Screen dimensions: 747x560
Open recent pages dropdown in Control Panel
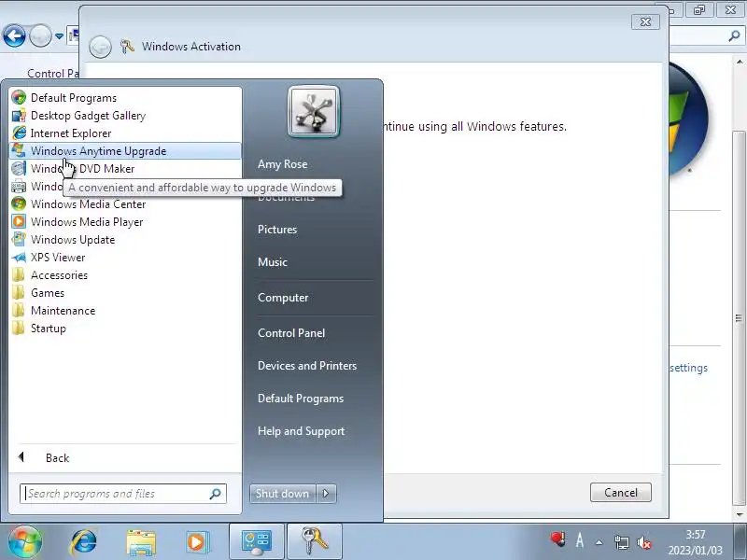[x=59, y=36]
